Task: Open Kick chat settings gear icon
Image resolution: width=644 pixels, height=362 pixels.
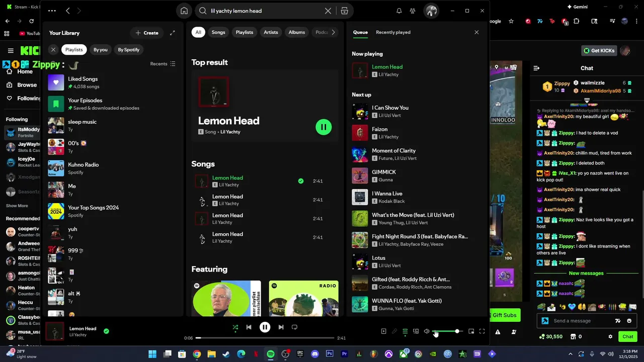Action: (610, 337)
